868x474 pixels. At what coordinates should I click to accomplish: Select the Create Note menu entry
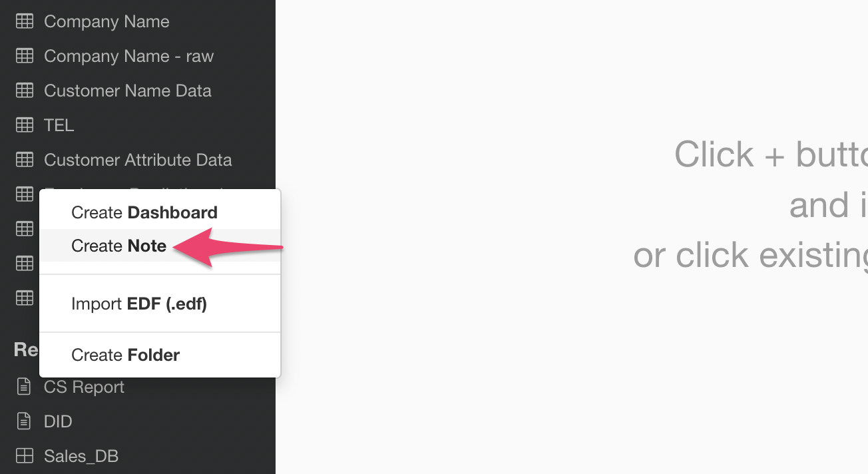(119, 246)
